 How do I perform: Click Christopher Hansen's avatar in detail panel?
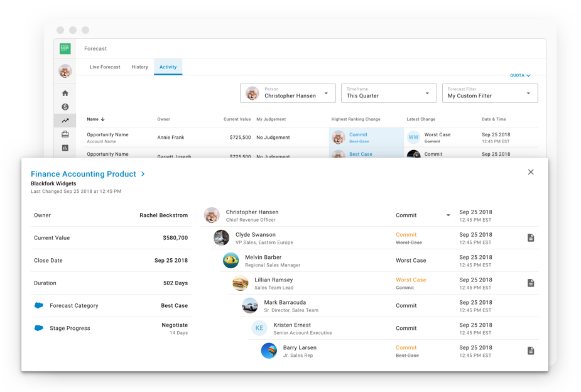point(212,215)
